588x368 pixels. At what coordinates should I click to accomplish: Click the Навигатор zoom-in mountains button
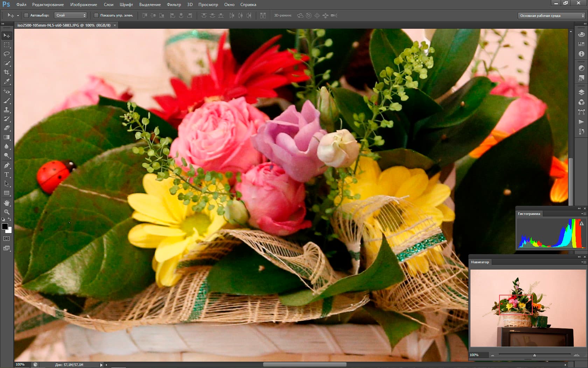(576, 355)
